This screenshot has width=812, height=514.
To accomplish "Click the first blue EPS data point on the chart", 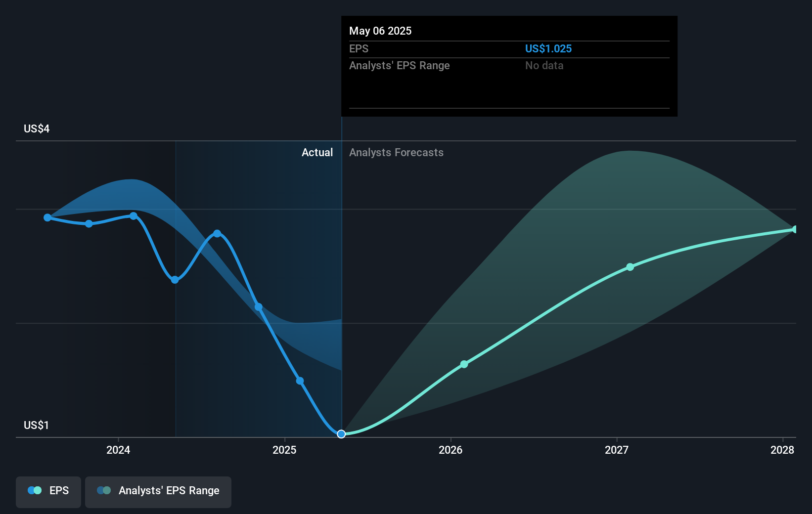I will click(47, 217).
